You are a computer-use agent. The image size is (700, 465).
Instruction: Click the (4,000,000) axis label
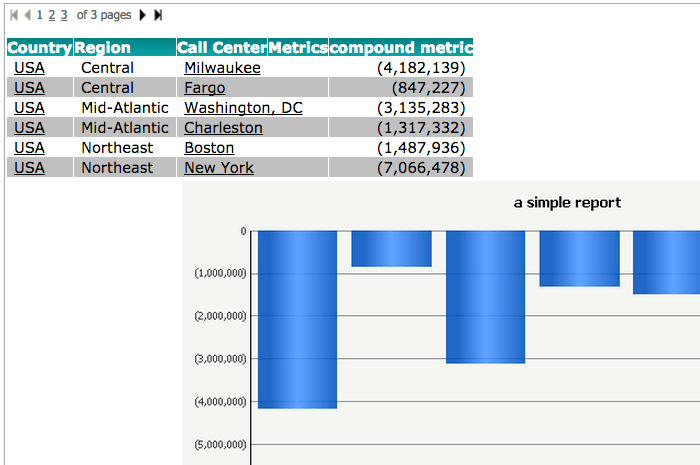click(221, 402)
